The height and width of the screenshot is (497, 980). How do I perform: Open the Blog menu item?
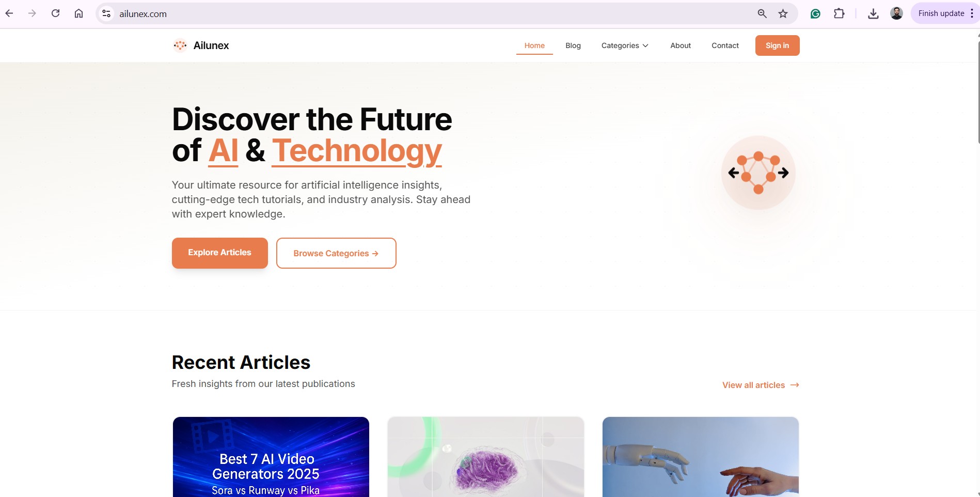tap(573, 45)
